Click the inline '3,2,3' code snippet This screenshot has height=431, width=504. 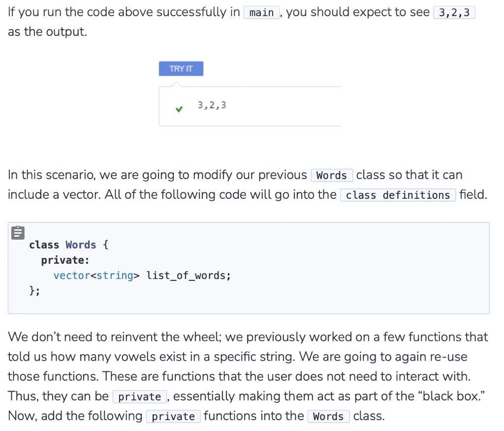click(x=454, y=12)
